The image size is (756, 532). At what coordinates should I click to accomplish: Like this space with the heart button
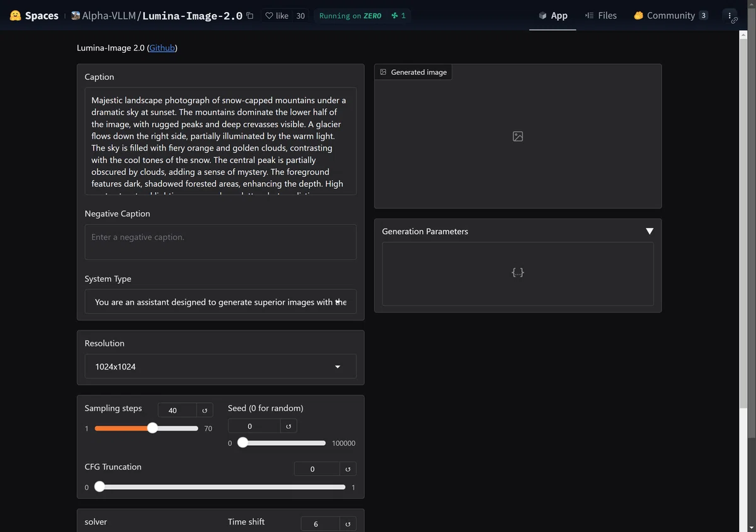point(277,16)
